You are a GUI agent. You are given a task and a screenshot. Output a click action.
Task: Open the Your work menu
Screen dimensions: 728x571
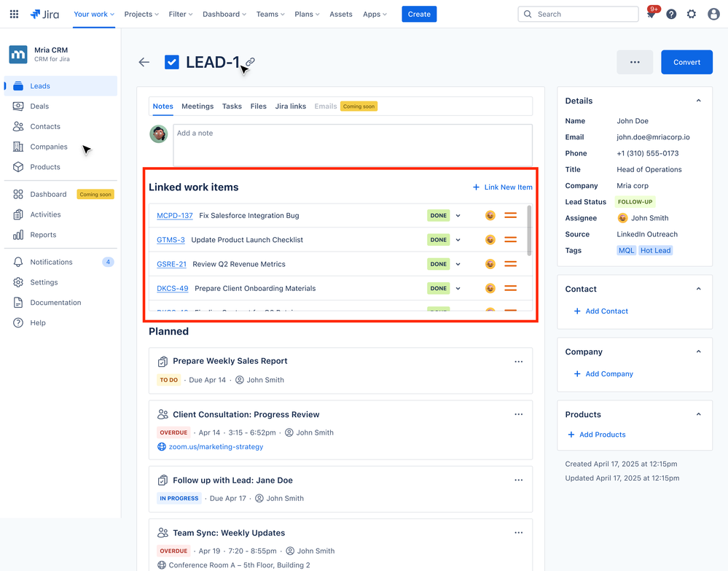(x=93, y=13)
